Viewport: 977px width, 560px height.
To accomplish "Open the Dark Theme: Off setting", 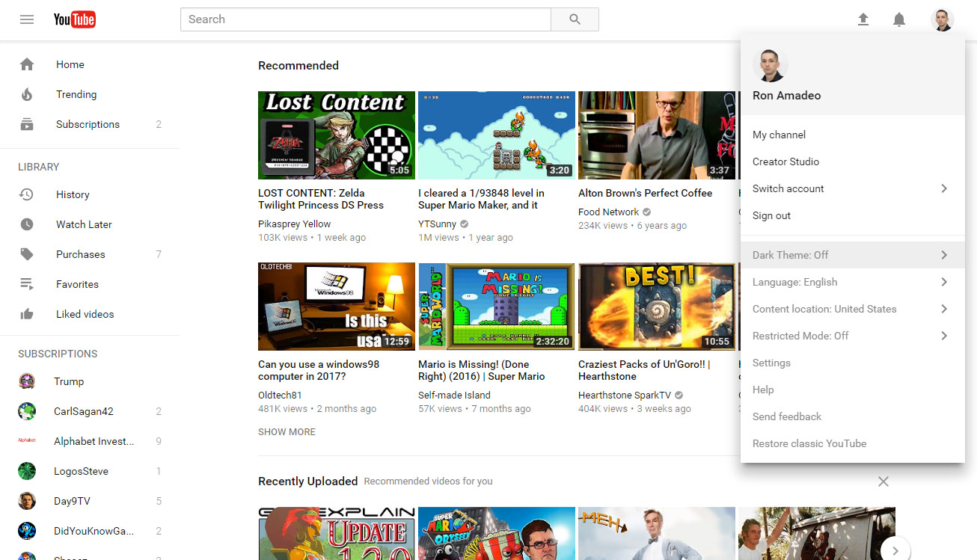I will coord(852,255).
